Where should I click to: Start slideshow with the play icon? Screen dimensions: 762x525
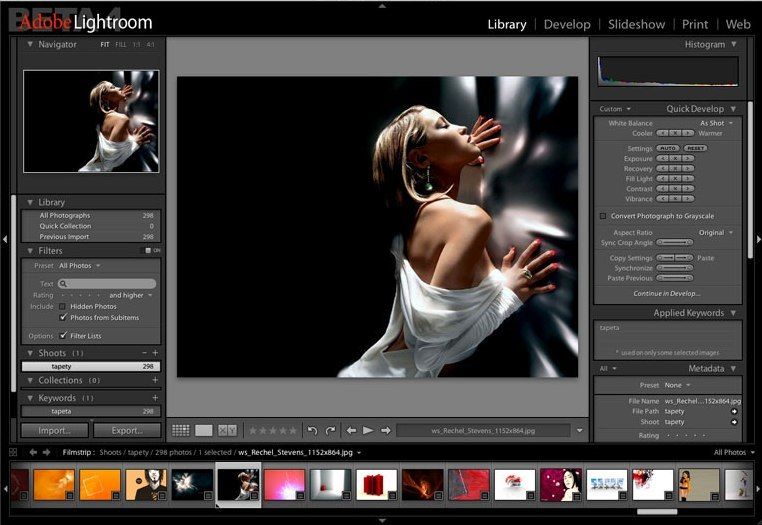click(368, 430)
